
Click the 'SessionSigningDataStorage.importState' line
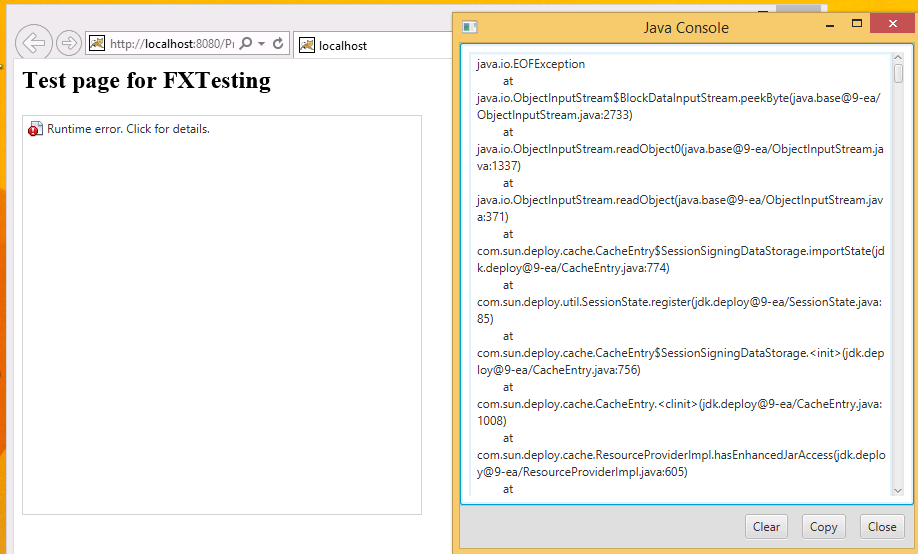680,251
